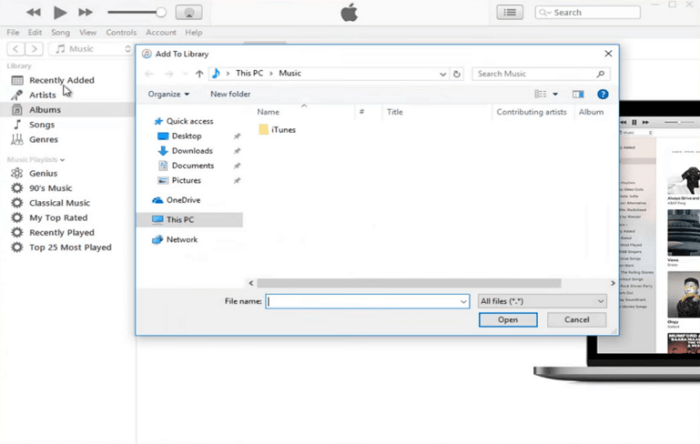Screen dimensions: 700x444
Task: Open the 90's Music playlist
Action: point(50,188)
